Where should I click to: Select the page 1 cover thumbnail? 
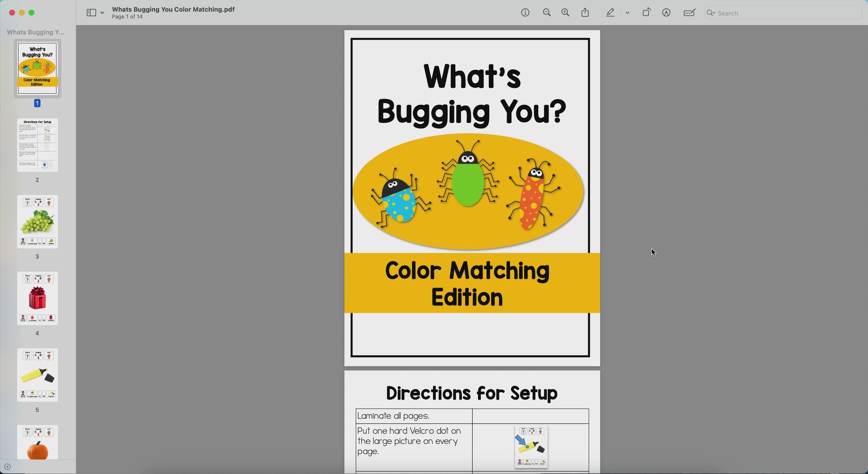coord(37,68)
